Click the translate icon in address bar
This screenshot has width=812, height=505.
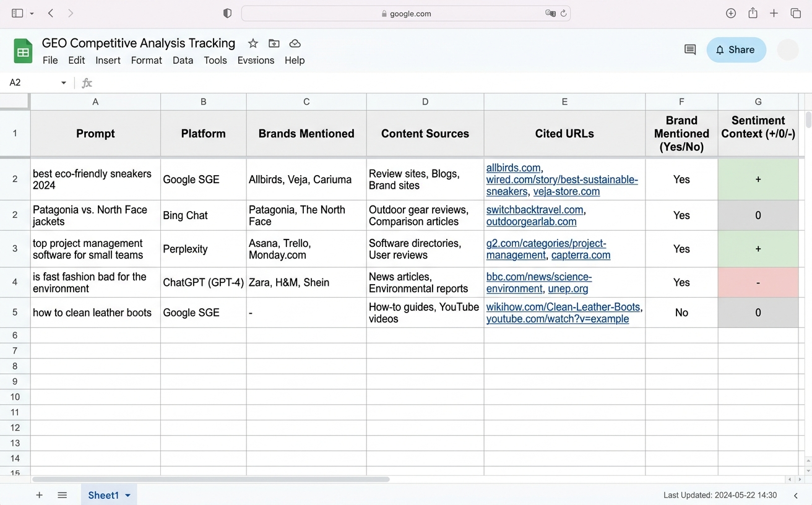click(550, 13)
